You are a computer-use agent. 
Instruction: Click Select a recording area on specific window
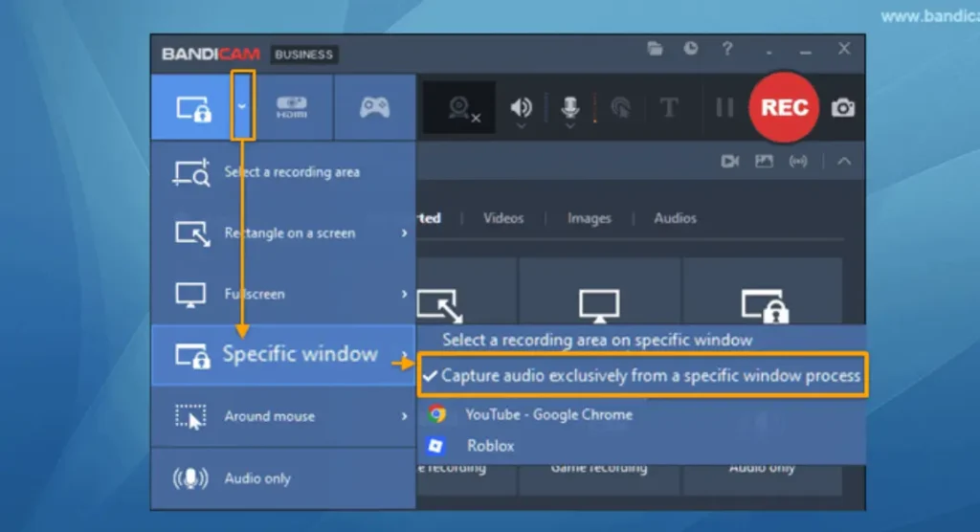click(597, 340)
